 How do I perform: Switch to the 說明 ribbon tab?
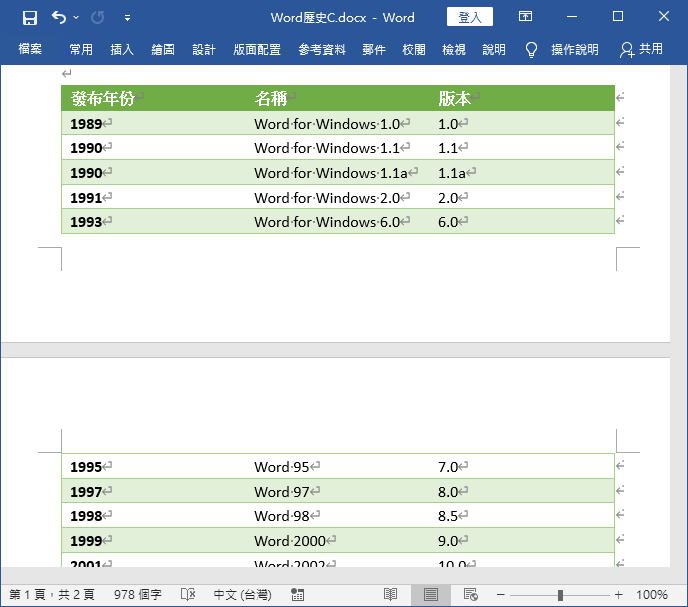[x=494, y=49]
